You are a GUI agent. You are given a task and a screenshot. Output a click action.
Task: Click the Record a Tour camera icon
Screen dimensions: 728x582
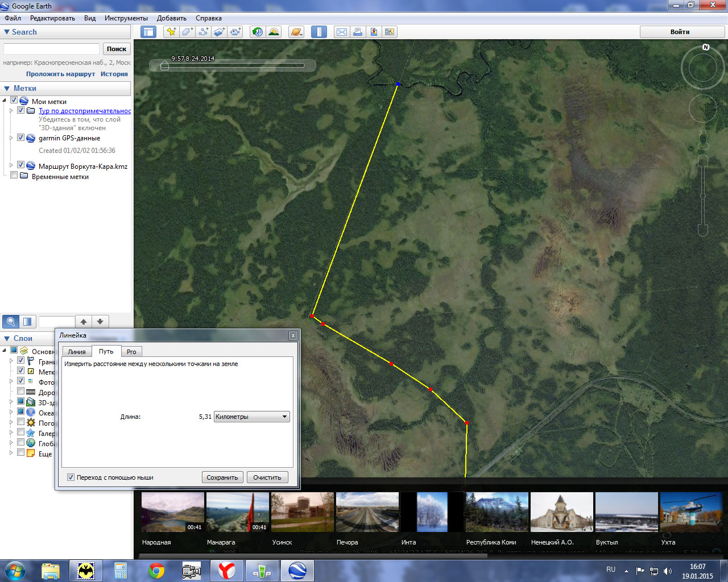point(235,32)
